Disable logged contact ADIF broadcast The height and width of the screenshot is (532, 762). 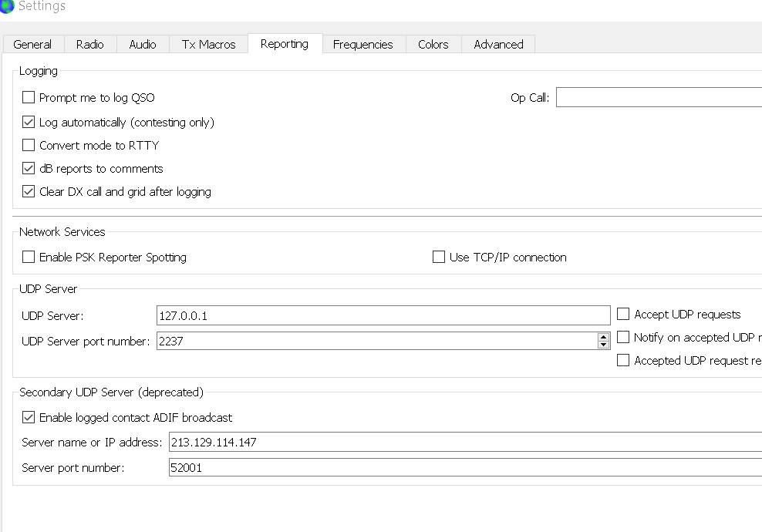click(x=29, y=418)
